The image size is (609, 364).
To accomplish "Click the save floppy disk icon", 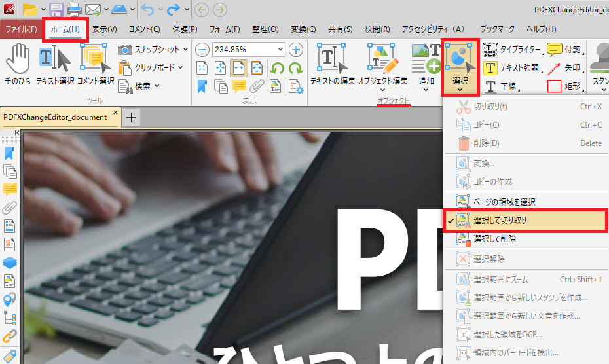I will pyautogui.click(x=57, y=9).
